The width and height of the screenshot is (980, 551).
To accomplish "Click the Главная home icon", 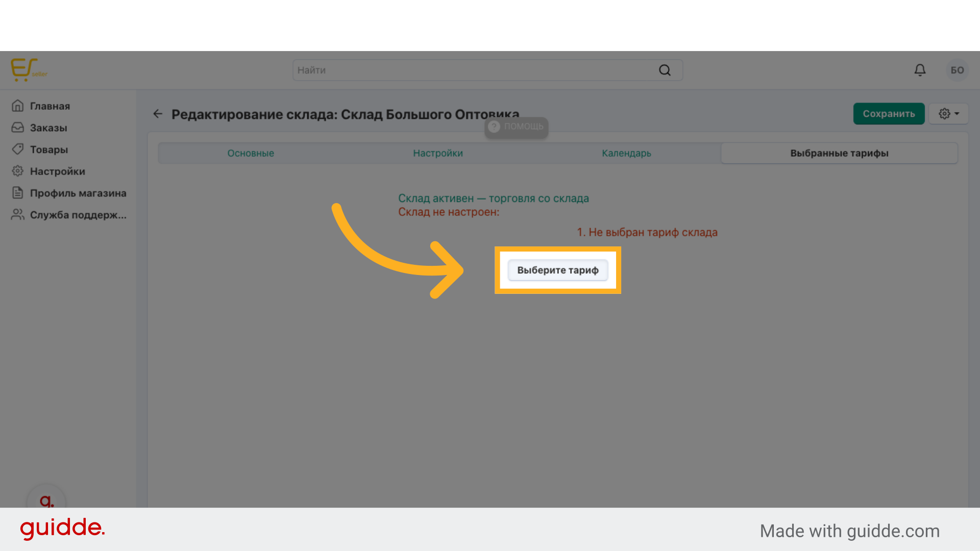I will (18, 106).
